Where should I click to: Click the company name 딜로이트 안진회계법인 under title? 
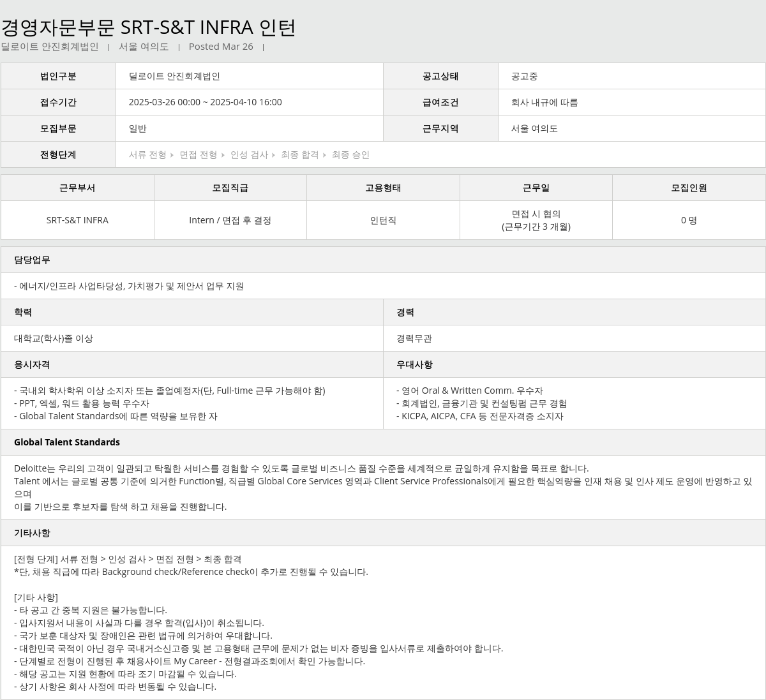click(50, 47)
